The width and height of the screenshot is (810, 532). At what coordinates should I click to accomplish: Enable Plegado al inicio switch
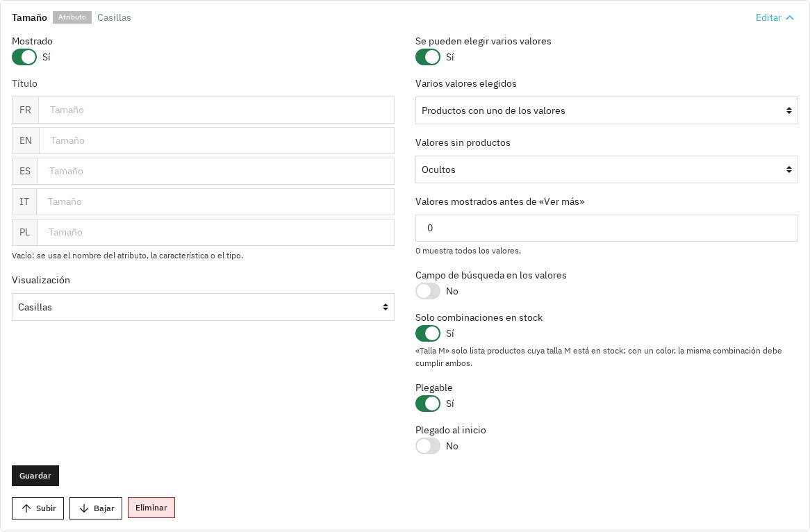(x=428, y=447)
